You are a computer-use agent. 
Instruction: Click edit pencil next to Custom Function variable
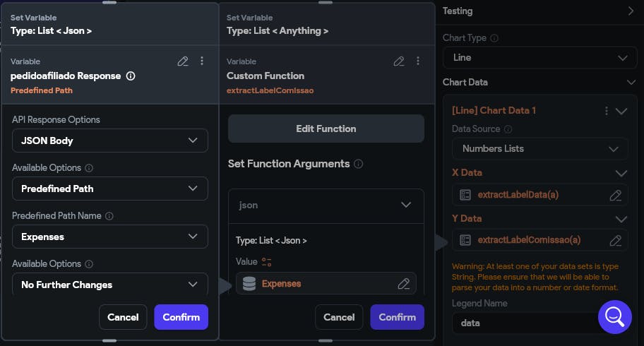tap(399, 61)
